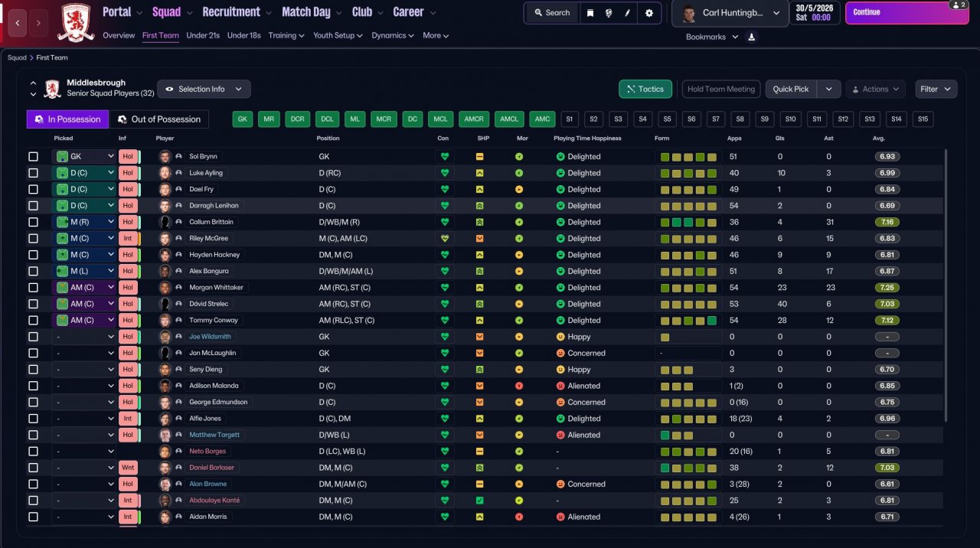Switch to the Out of Possession tab
The width and height of the screenshot is (980, 548).
[x=159, y=119]
